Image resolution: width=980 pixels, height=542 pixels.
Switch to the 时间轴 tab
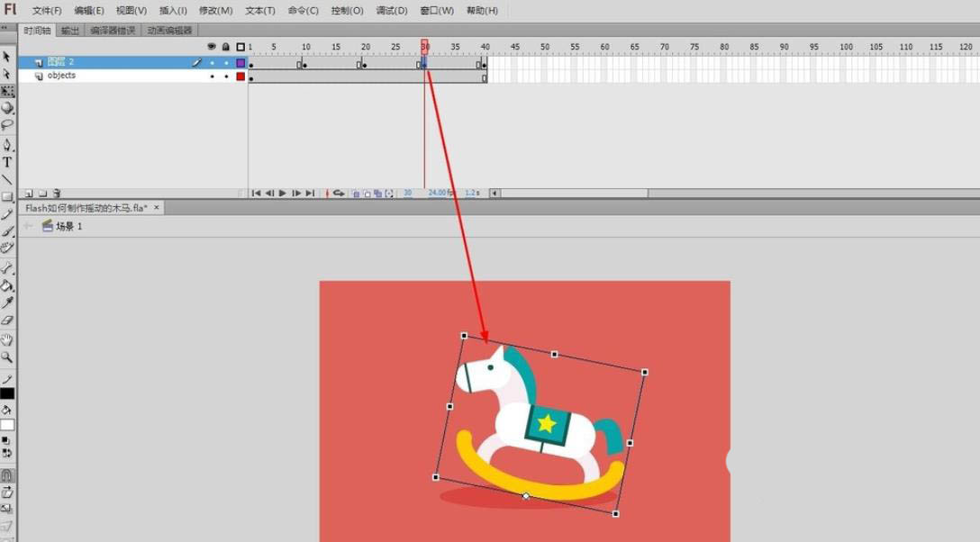point(37,30)
